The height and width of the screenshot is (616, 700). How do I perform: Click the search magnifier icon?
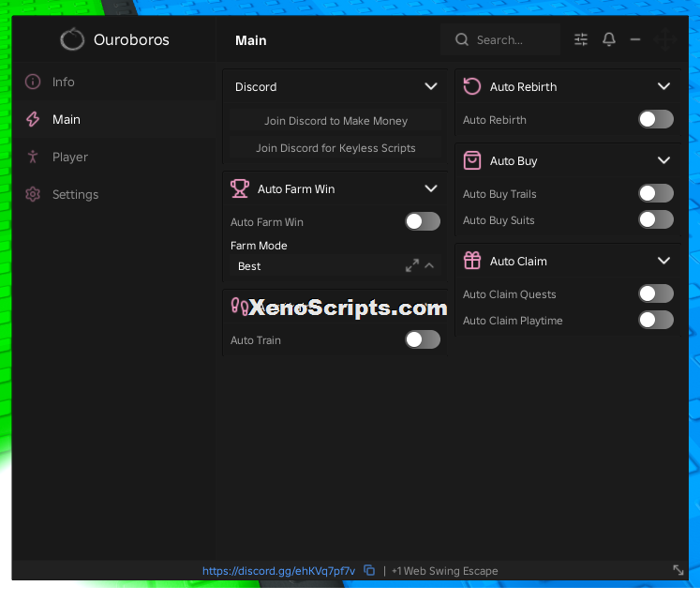click(x=462, y=39)
